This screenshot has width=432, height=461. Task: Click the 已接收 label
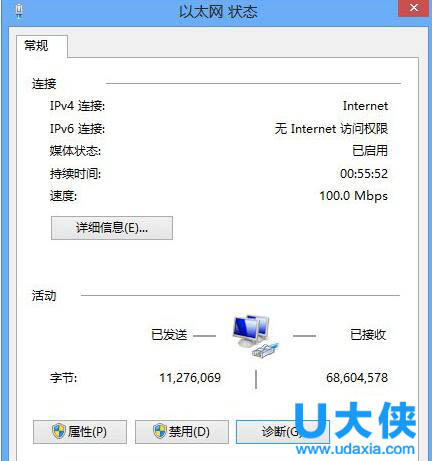368,335
